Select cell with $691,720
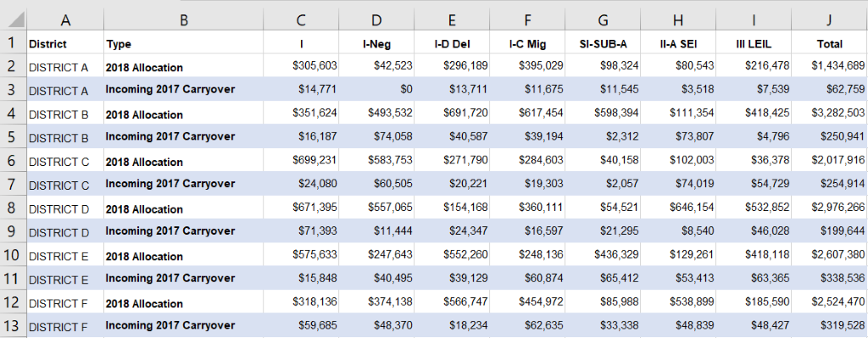This screenshot has height=338, width=868. point(453,113)
